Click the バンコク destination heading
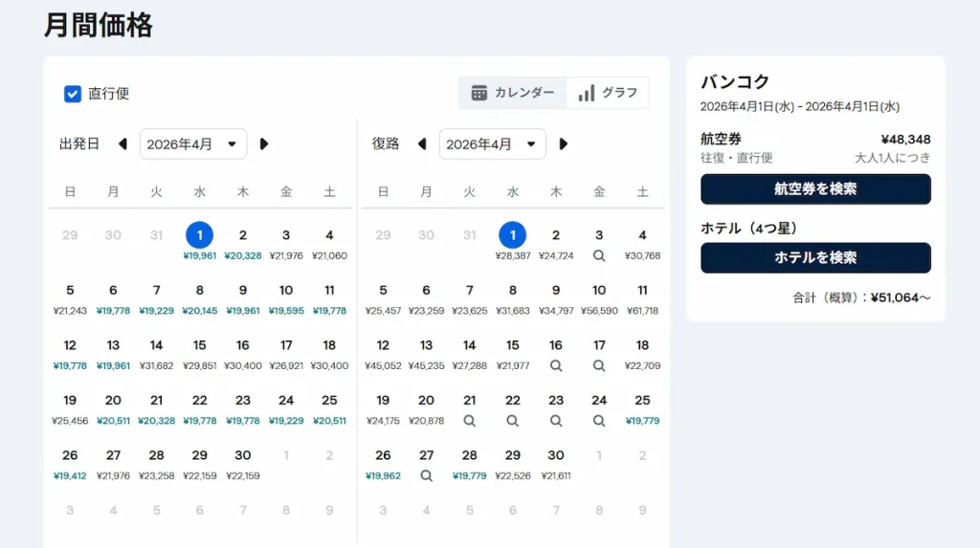This screenshot has height=548, width=980. point(735,82)
